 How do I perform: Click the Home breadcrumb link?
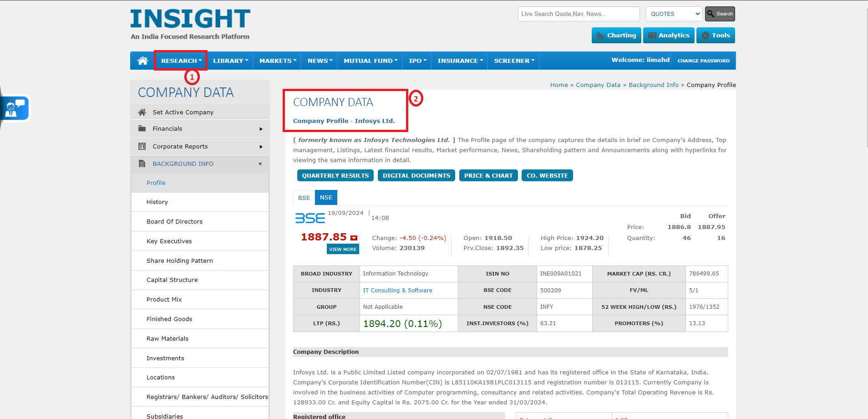coord(559,85)
